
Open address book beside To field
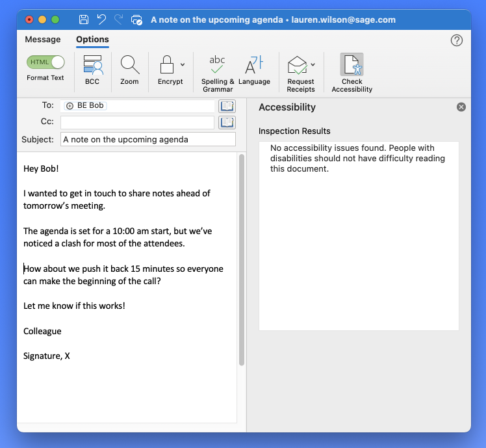pos(227,106)
